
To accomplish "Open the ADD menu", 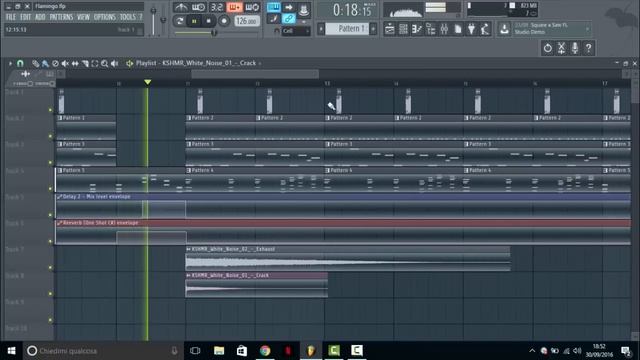I will pos(40,17).
